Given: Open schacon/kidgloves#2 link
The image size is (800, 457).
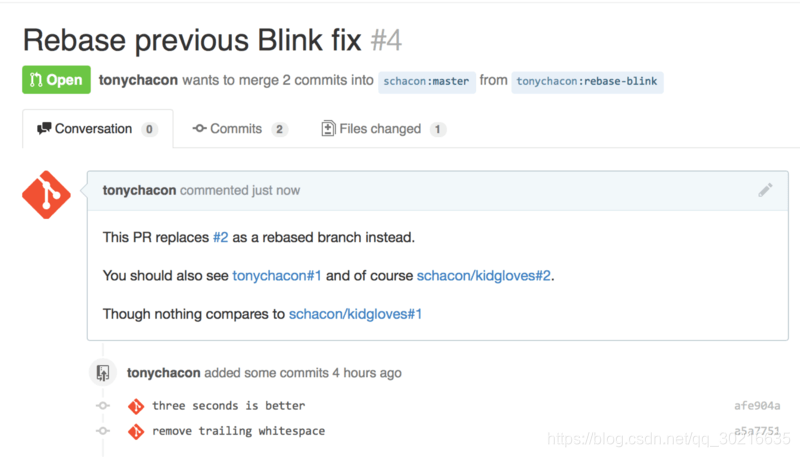Looking at the screenshot, I should pos(484,275).
